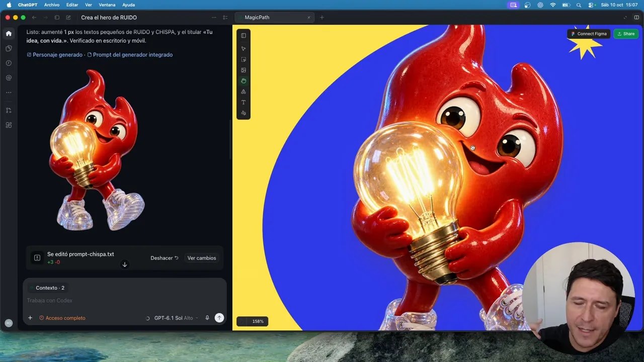
Task: Open the Personaje generado link
Action: point(54,55)
